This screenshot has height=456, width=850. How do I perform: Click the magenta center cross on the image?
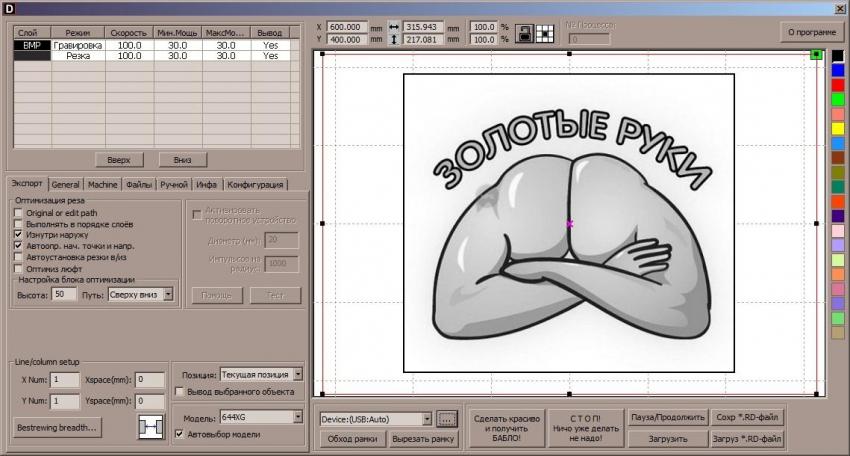coord(569,224)
